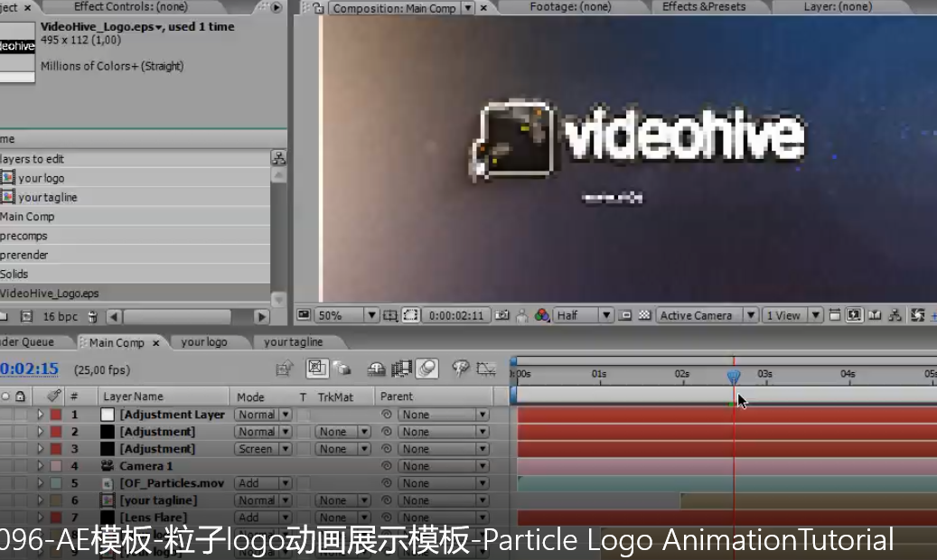Close the Main Comp timeline tab
The height and width of the screenshot is (560, 937).
coord(156,342)
